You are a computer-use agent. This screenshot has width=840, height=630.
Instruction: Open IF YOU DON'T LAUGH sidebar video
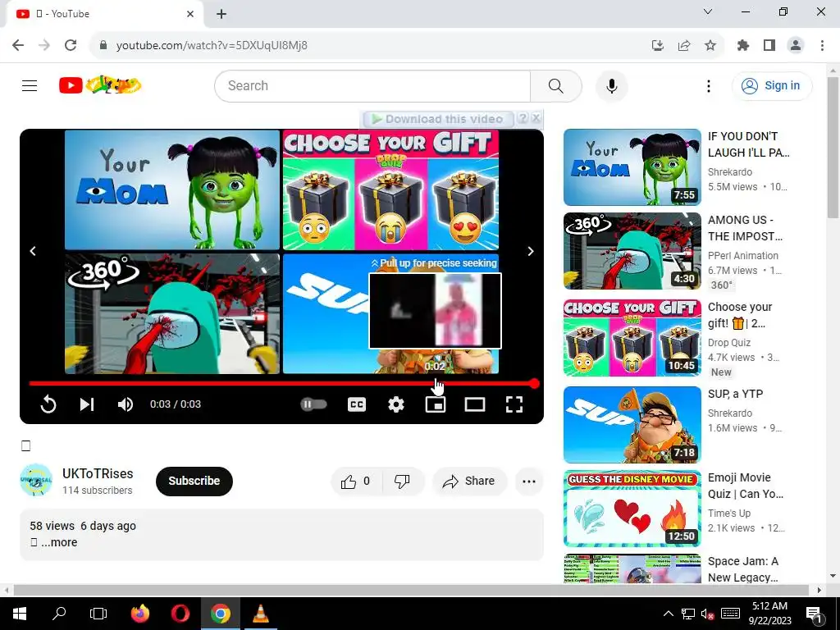coord(632,167)
